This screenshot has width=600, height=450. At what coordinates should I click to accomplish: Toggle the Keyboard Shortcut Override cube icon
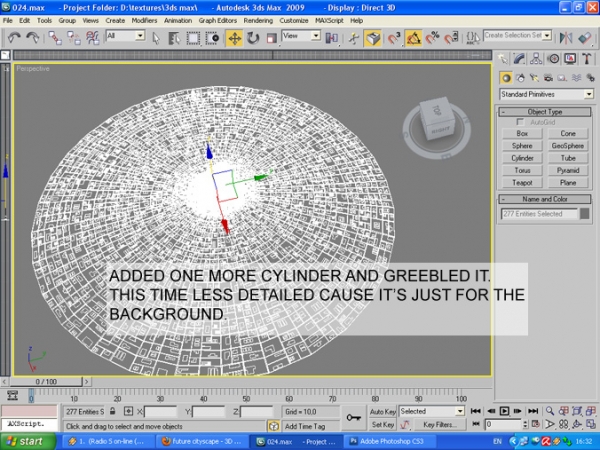(373, 38)
